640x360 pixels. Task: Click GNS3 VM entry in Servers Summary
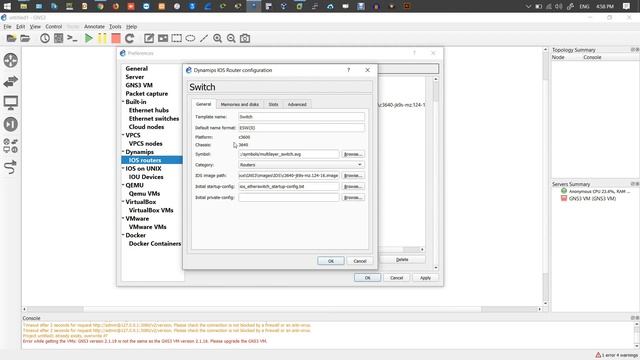pos(592,198)
